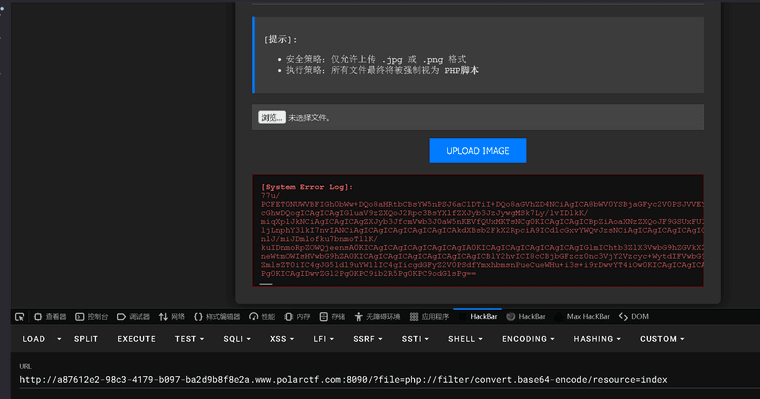Viewport: 760px width, 399px height.
Task: Open the Debugger (调试器) tab
Action: click(x=133, y=317)
